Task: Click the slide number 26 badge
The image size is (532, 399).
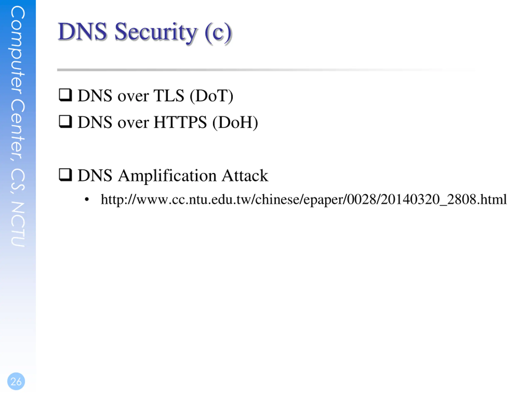Action: [x=16, y=381]
